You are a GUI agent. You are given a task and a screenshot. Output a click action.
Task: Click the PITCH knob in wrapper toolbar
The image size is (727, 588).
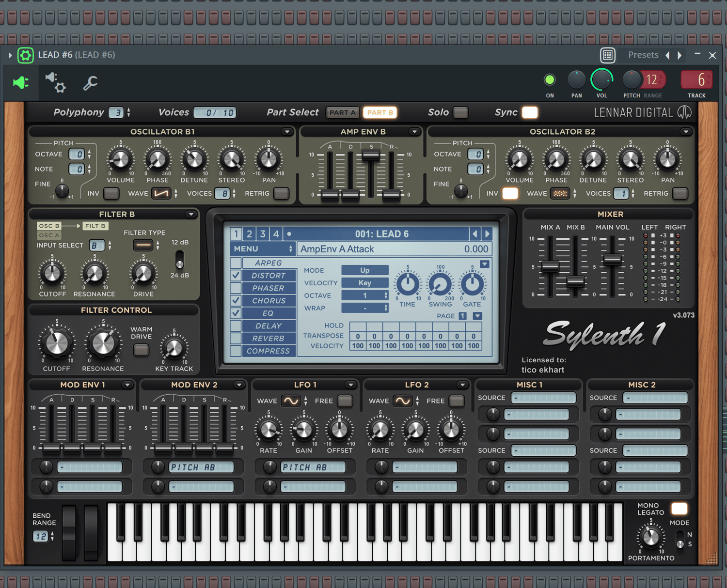pos(632,80)
